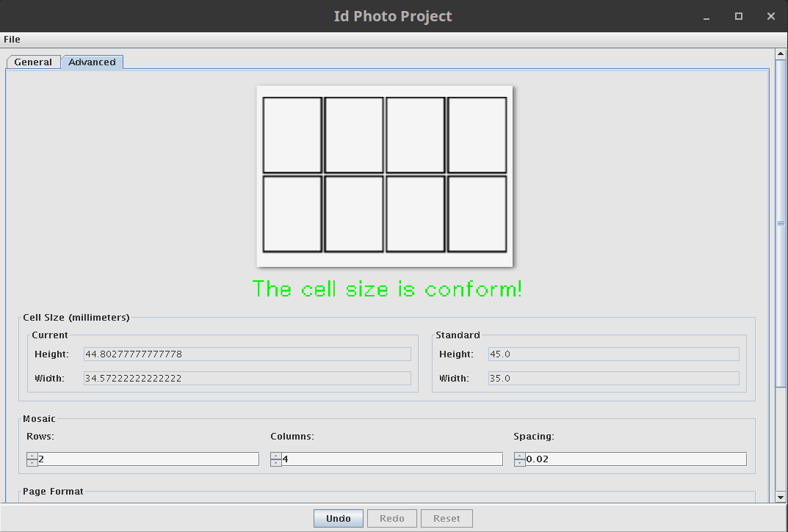Viewport: 788px width, 532px height.
Task: Raise the Spacing value with up arrow
Action: (519, 456)
